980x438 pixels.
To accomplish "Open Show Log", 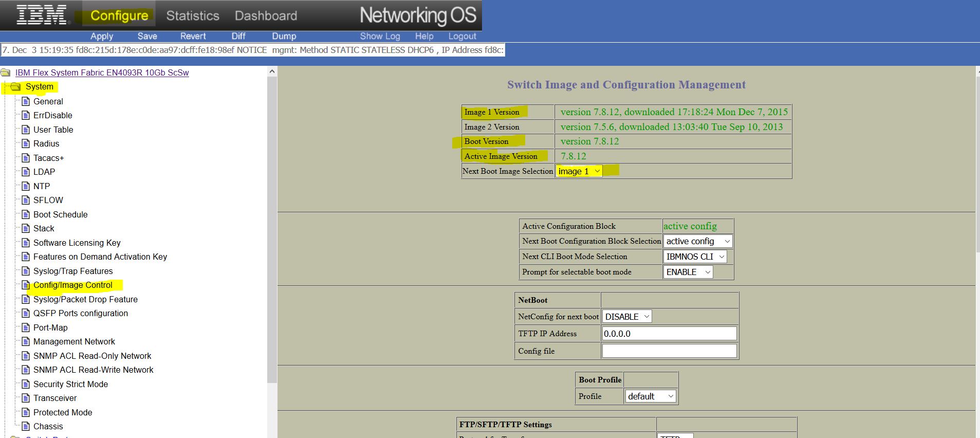I will (x=380, y=36).
